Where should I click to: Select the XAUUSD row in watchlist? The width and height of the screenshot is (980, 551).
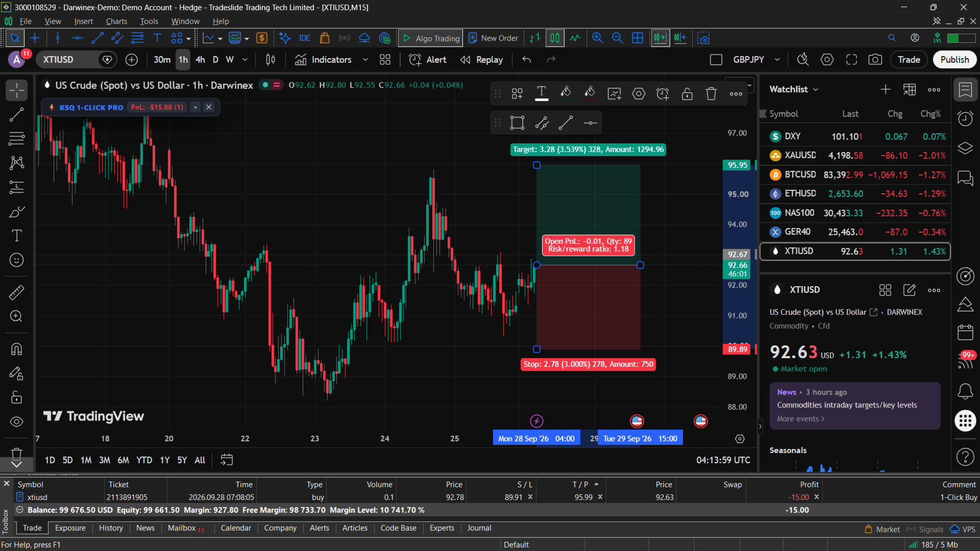click(x=855, y=156)
